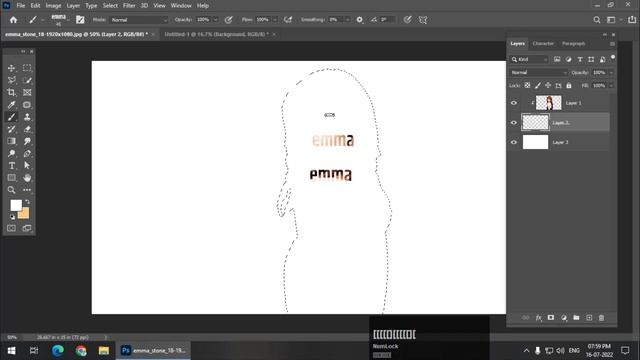Expand brush Opacity slider dropdown

coord(216,20)
